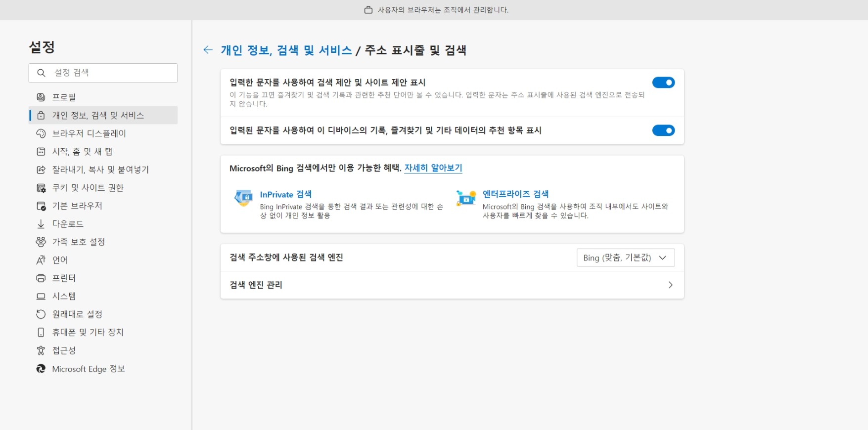
Task: Click the 프로필 profile icon in sidebar
Action: point(41,97)
